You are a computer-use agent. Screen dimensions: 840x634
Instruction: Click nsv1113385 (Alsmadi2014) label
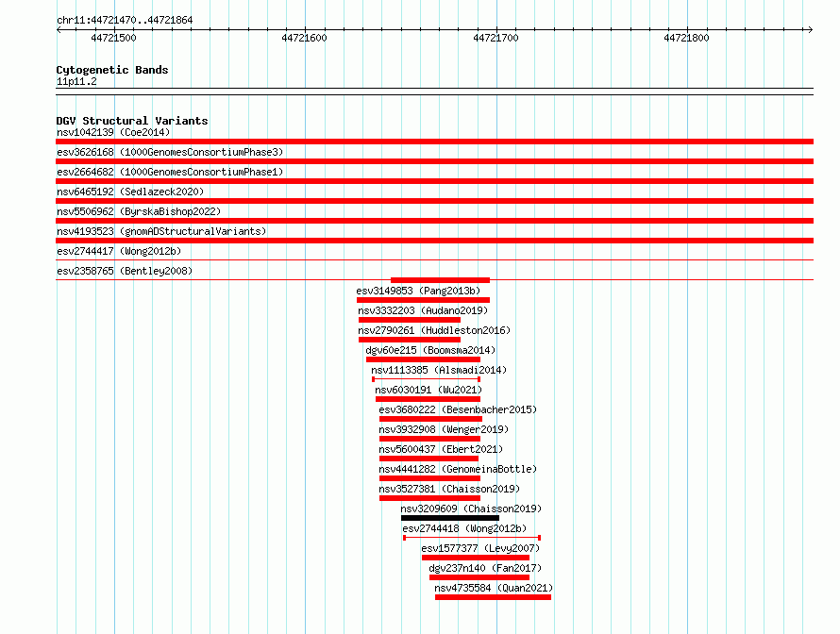(439, 370)
